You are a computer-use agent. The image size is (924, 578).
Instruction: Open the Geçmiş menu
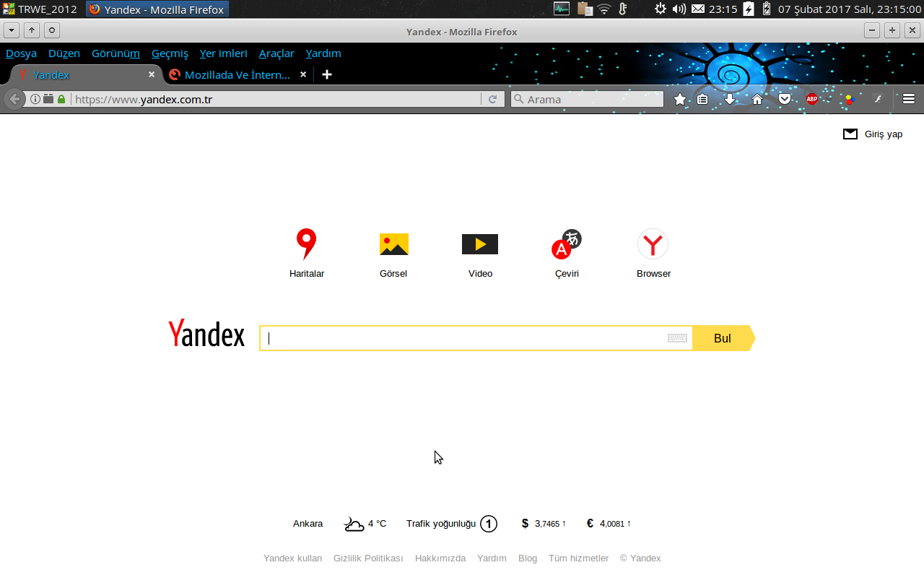(170, 53)
